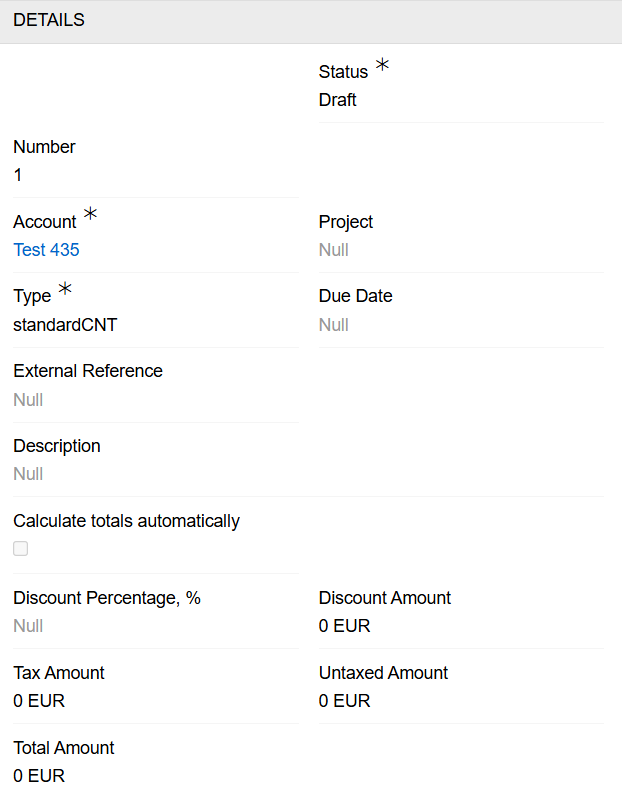Open the Test 435 account link

pos(46,250)
